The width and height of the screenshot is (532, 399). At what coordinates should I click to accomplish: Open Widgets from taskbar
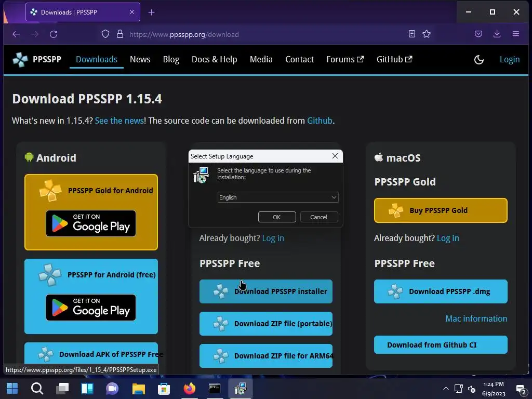[x=87, y=389]
